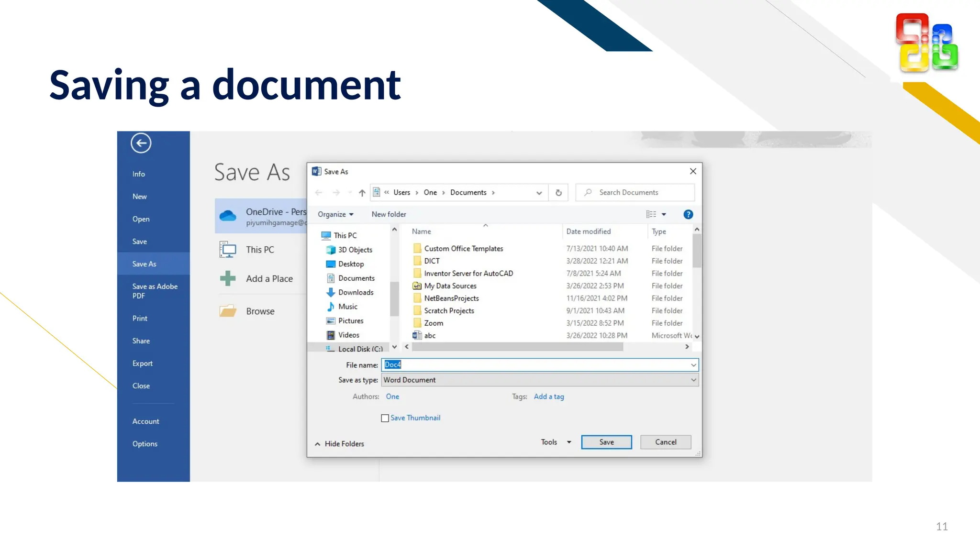The image size is (980, 551).
Task: Open the Export page in the backstage
Action: (143, 364)
